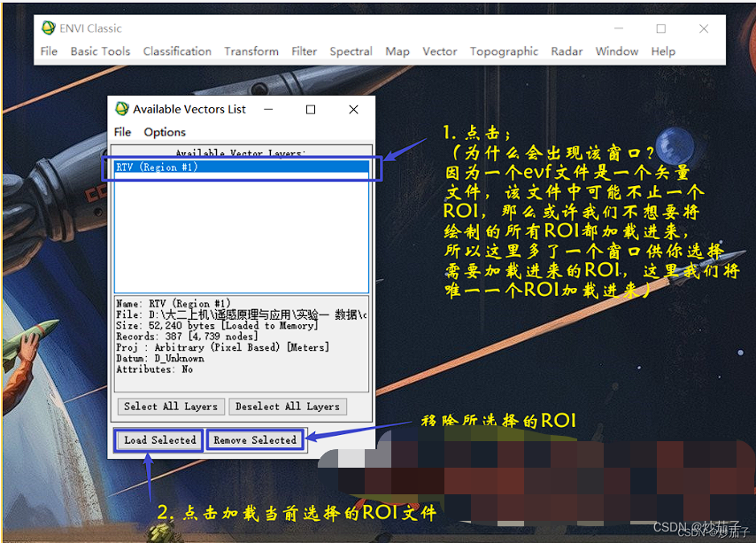Click the Select All Layers button
The image size is (756, 543).
click(x=171, y=407)
